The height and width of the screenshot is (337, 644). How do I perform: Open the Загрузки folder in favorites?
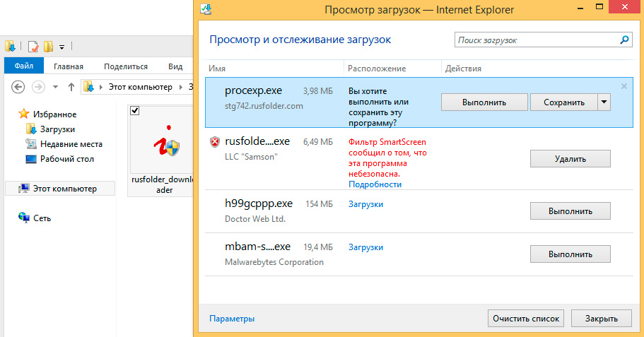coord(57,129)
